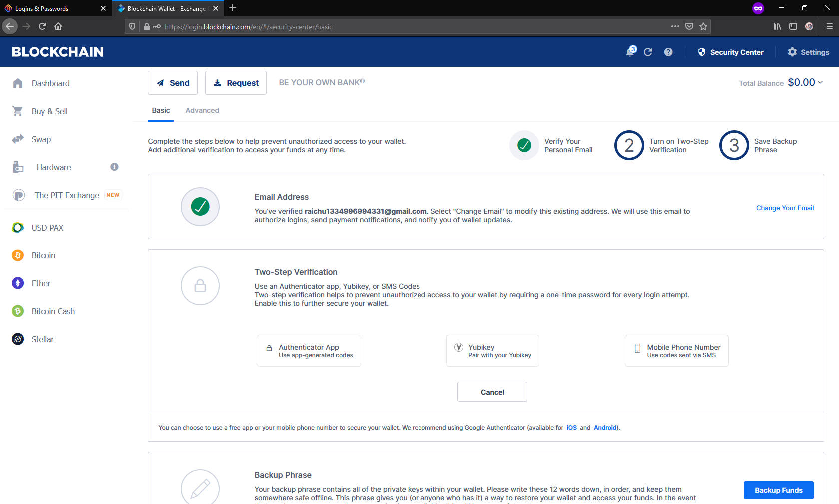Click tracking protection shield icon

[132, 26]
